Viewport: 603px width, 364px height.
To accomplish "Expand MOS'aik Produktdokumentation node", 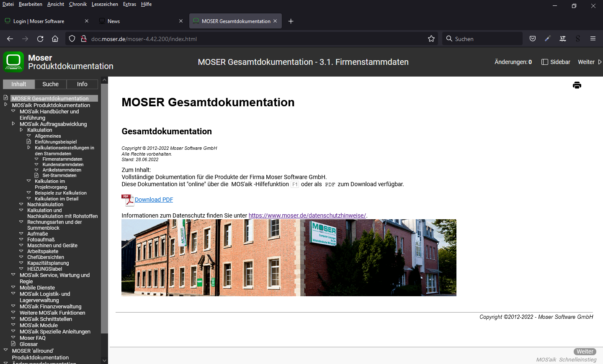I will [5, 105].
